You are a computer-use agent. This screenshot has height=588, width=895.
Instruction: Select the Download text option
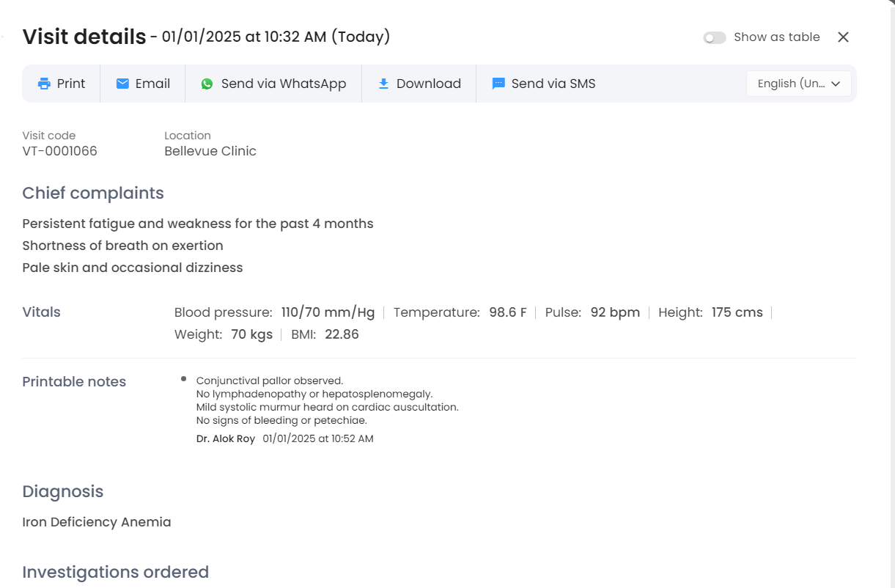pyautogui.click(x=428, y=84)
